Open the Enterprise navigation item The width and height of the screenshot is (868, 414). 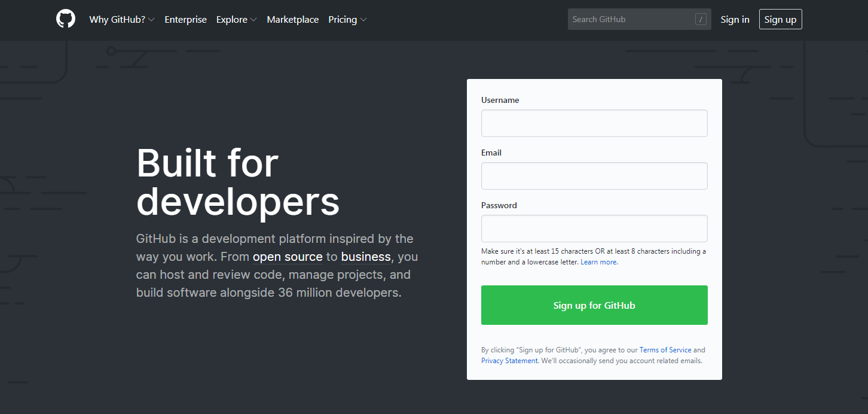click(x=186, y=20)
